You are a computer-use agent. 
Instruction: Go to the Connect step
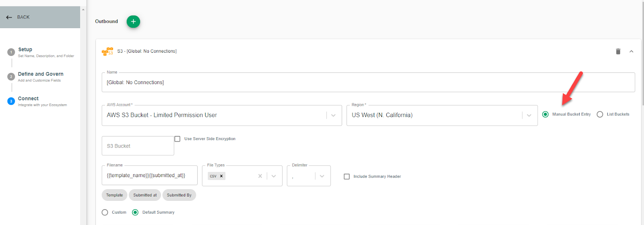coord(28,99)
